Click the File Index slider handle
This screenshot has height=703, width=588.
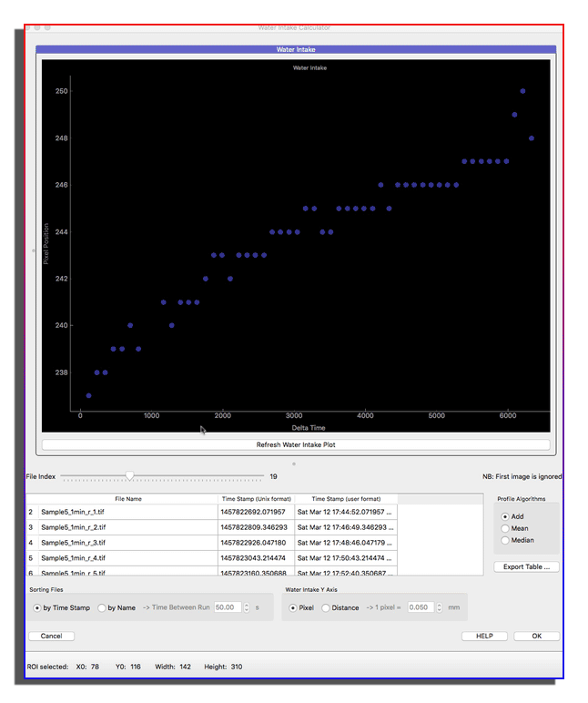(x=130, y=475)
